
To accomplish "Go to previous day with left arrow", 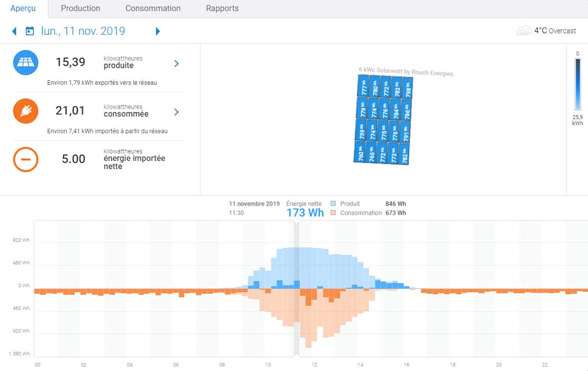I will click(14, 31).
